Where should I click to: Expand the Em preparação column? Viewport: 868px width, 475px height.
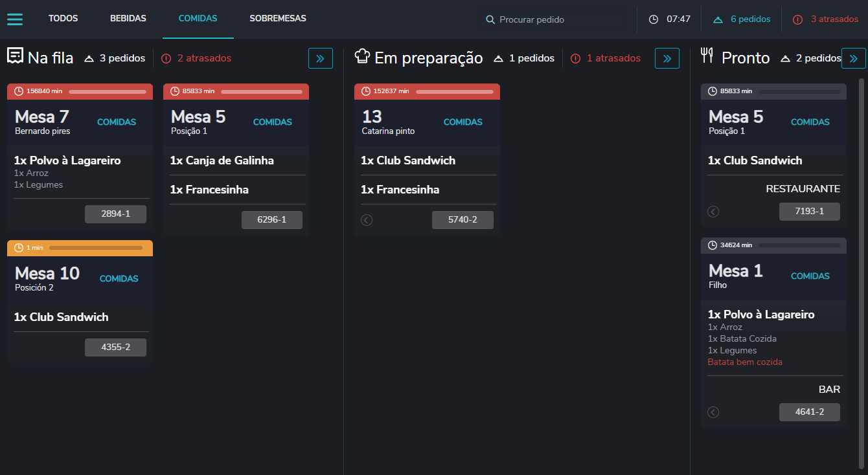coord(667,58)
